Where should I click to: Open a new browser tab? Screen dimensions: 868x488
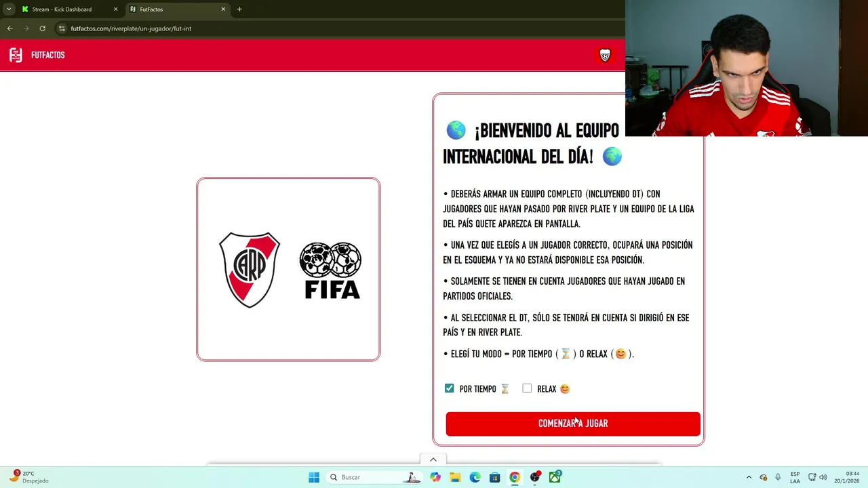point(239,9)
